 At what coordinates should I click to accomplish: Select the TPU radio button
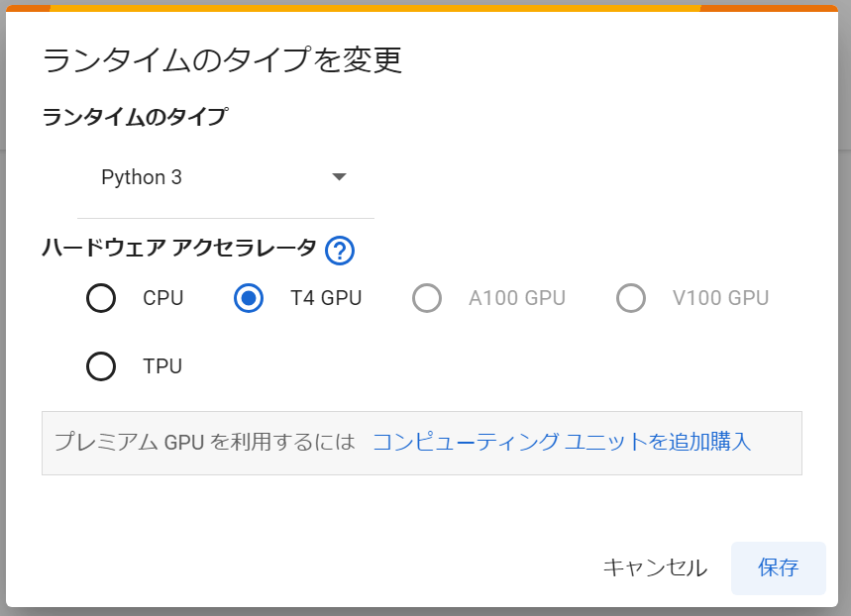101,366
